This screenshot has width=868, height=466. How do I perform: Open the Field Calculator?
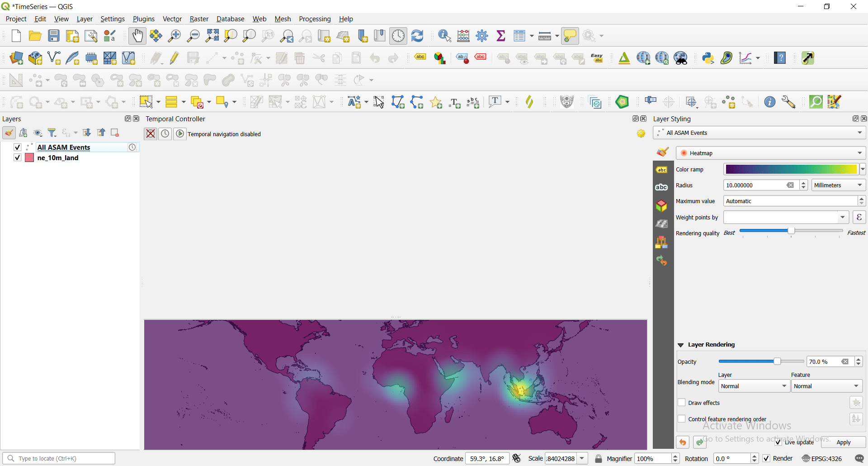tap(463, 36)
